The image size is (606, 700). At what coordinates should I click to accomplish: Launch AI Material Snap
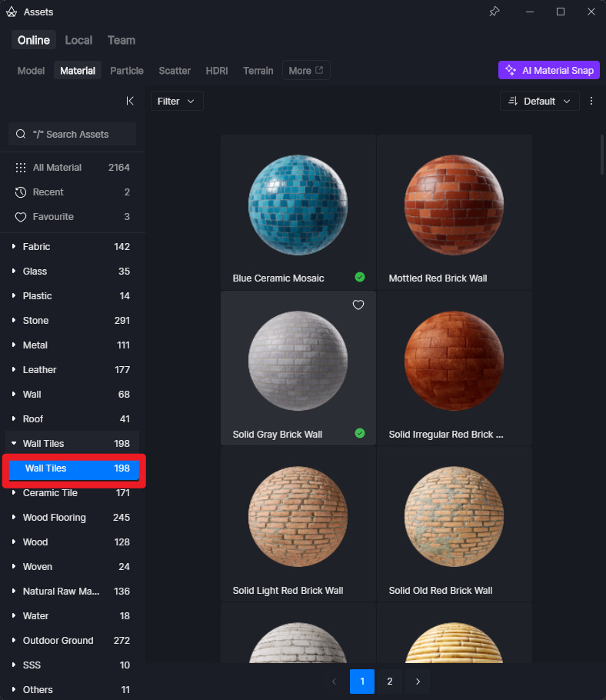click(x=549, y=71)
